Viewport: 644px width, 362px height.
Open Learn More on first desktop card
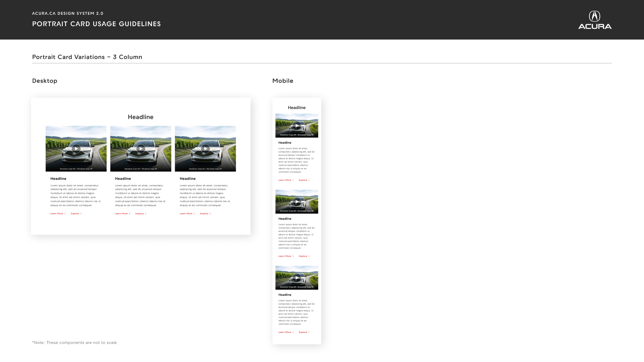[58, 214]
